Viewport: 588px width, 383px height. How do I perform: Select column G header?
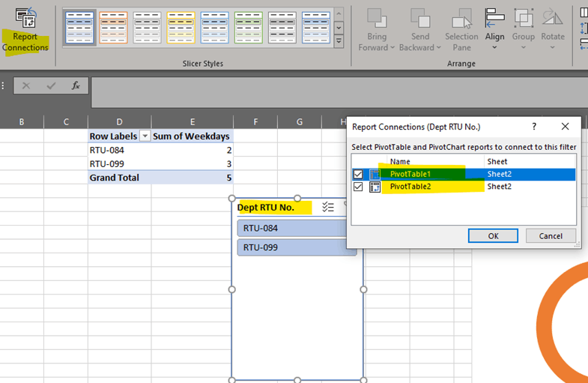pyautogui.click(x=300, y=122)
